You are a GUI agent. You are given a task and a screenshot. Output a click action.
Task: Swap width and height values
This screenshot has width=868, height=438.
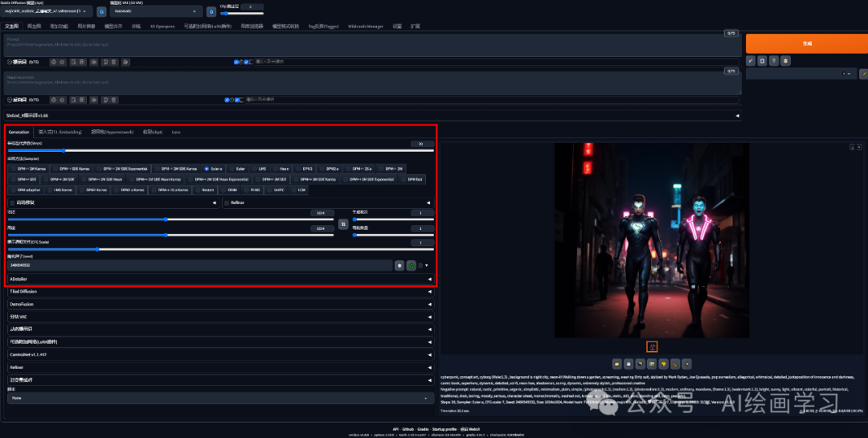pyautogui.click(x=343, y=223)
